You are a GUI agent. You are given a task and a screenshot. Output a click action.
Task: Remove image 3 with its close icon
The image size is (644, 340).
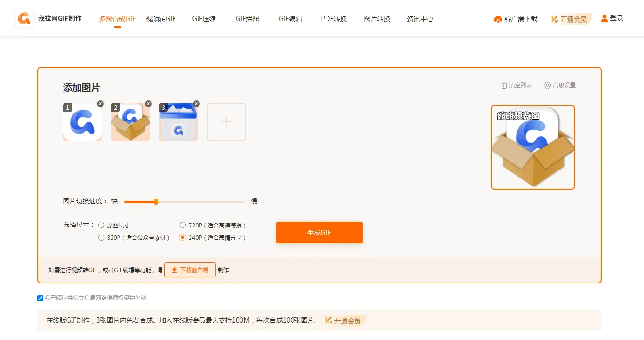196,104
